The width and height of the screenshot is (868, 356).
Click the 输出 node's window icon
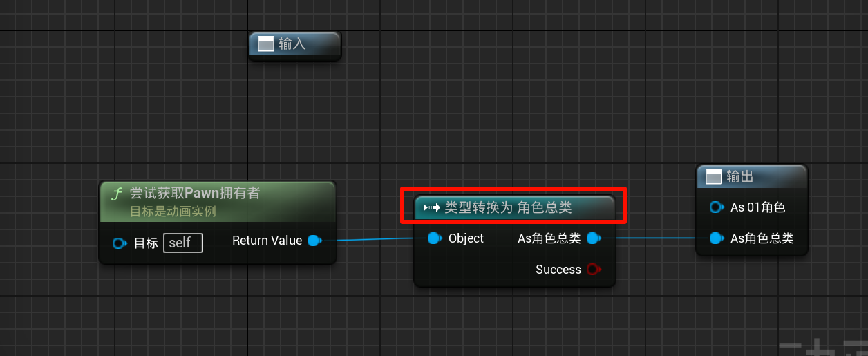pyautogui.click(x=714, y=177)
